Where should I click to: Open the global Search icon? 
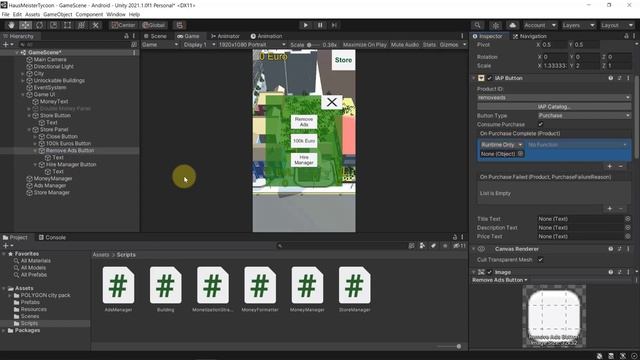(x=477, y=25)
